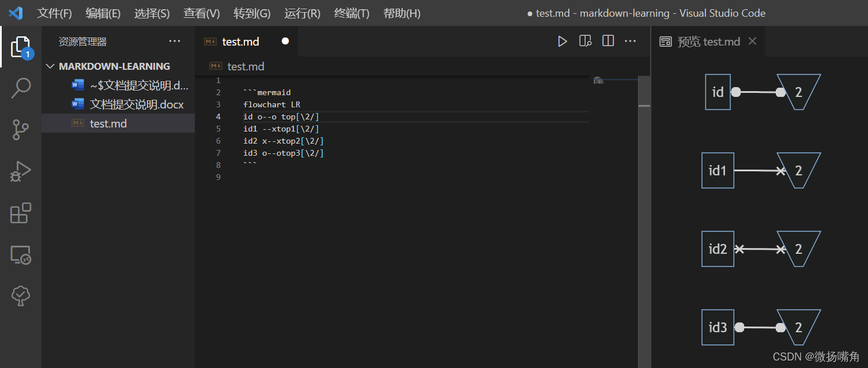Click the id3 node in preview
The image size is (868, 368).
point(718,327)
